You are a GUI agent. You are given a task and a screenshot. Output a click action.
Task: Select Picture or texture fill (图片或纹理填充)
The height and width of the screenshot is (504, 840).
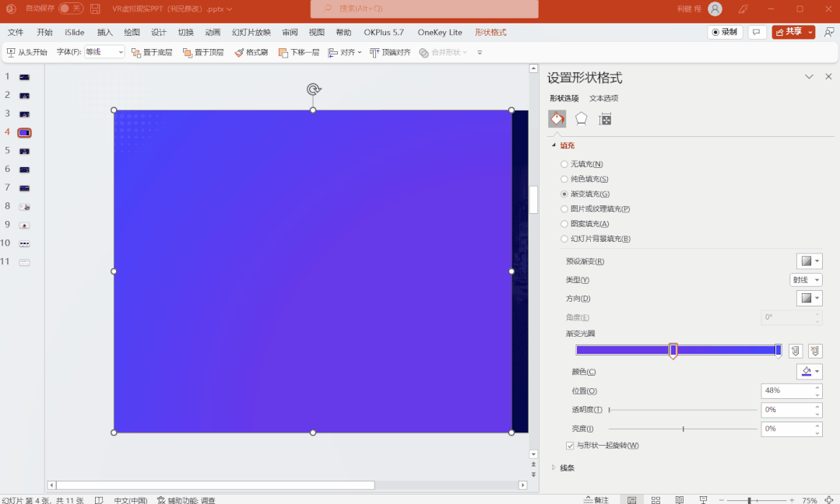pos(564,208)
